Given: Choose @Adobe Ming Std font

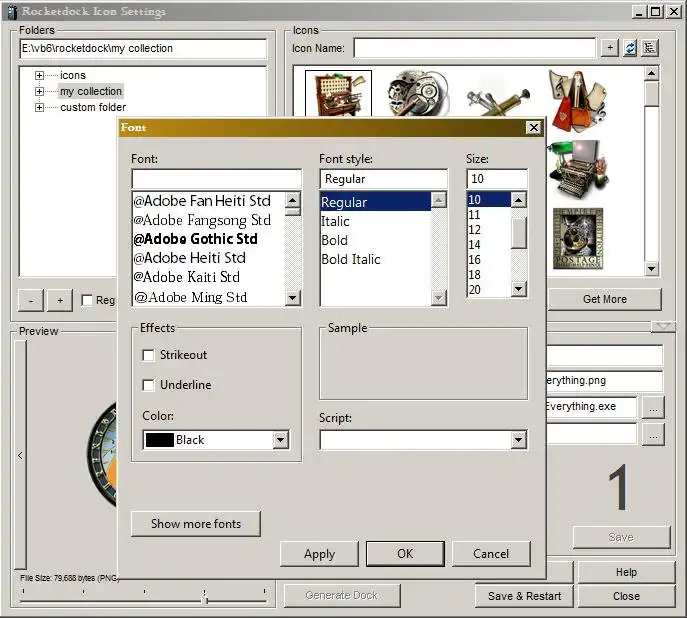Looking at the screenshot, I should (x=191, y=297).
